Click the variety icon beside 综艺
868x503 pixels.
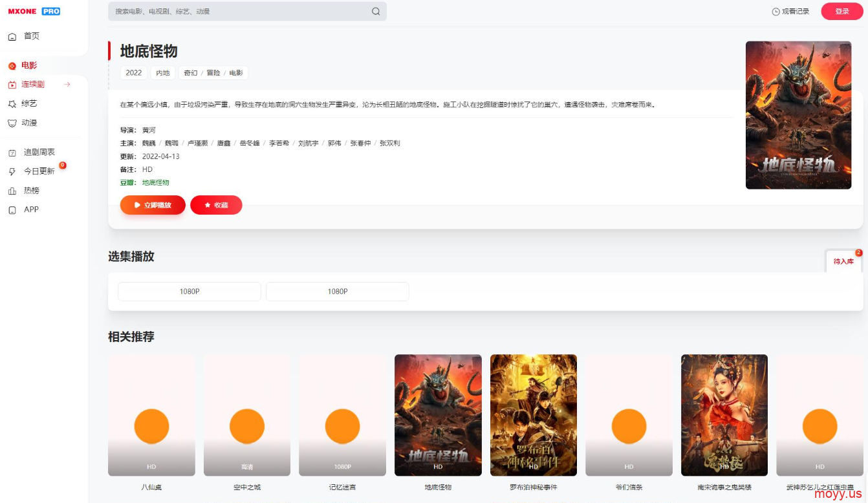(12, 103)
